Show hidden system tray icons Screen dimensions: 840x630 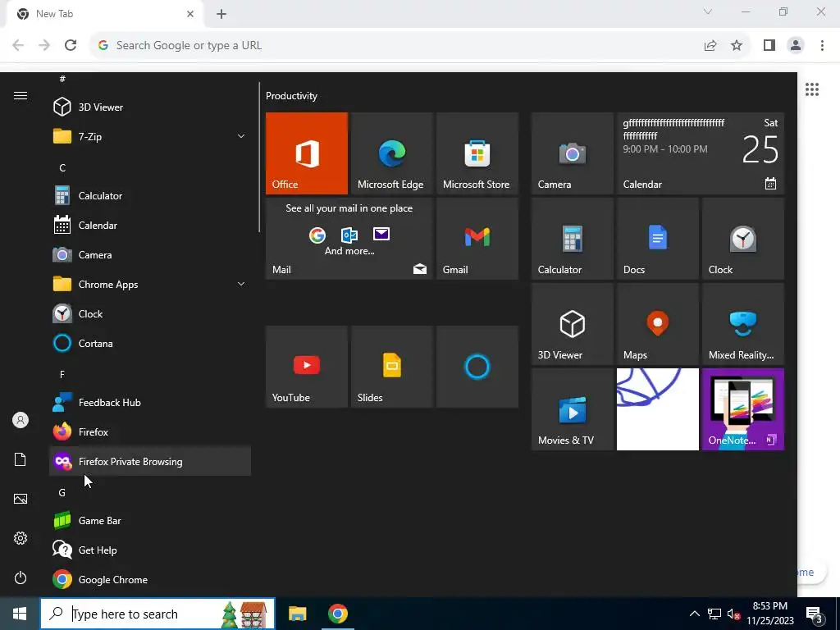click(694, 614)
